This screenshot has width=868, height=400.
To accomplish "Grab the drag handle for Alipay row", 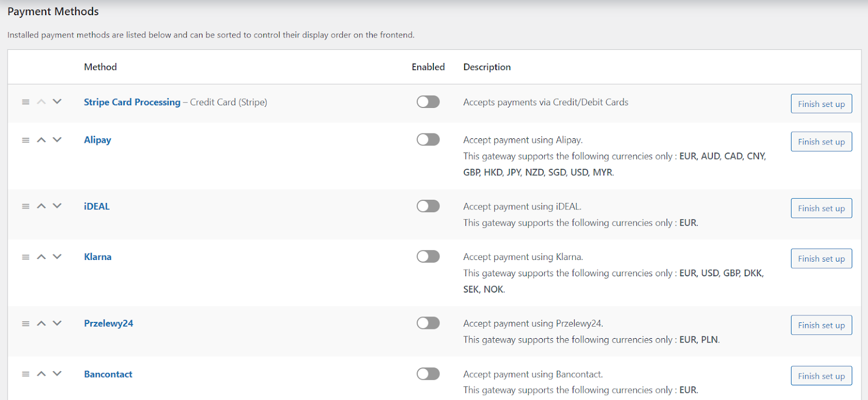I will 25,140.
